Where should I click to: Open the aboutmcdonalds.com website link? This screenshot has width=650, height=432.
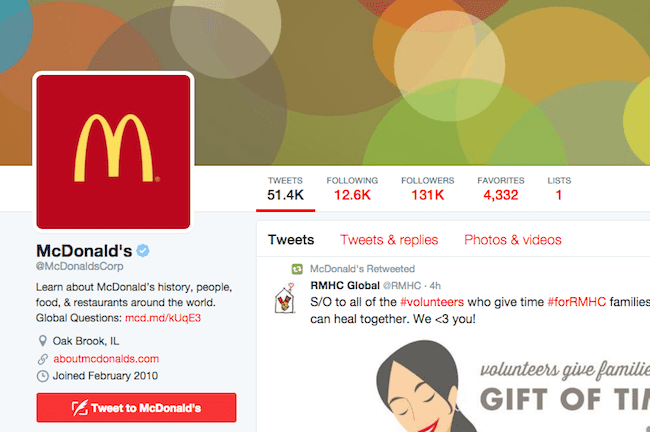click(x=106, y=359)
